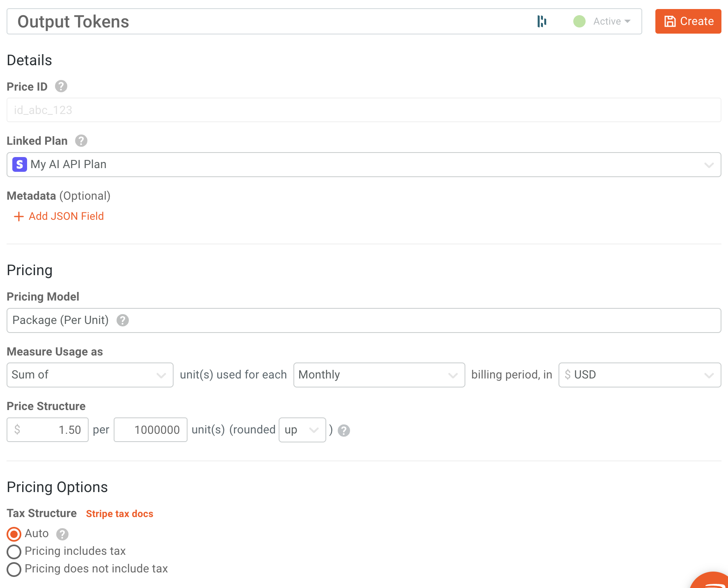Click the Linked Plan help icon
Viewport: 728px width, 588px height.
click(x=81, y=141)
